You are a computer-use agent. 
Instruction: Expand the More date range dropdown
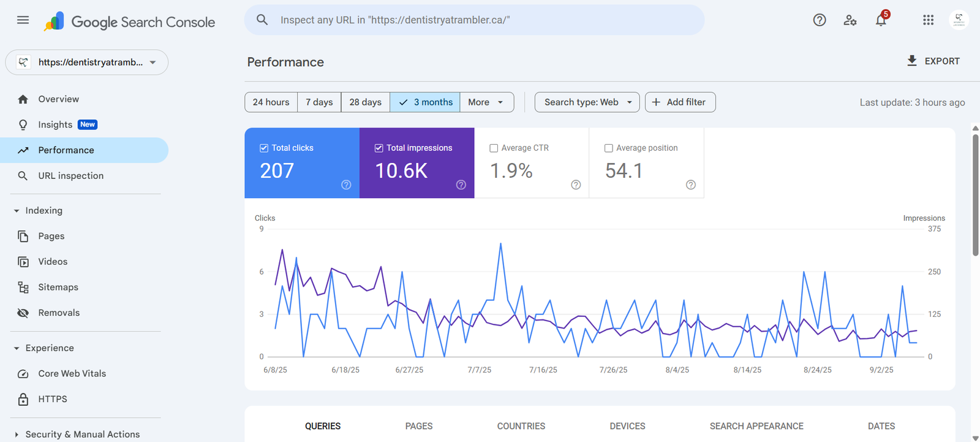tap(486, 102)
